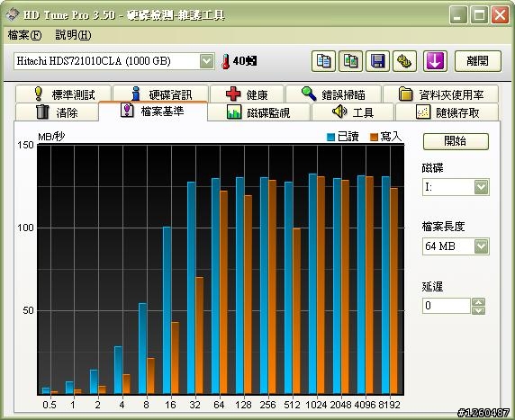
Task: Switch to the 資料夾使用率 tab
Action: pos(441,94)
